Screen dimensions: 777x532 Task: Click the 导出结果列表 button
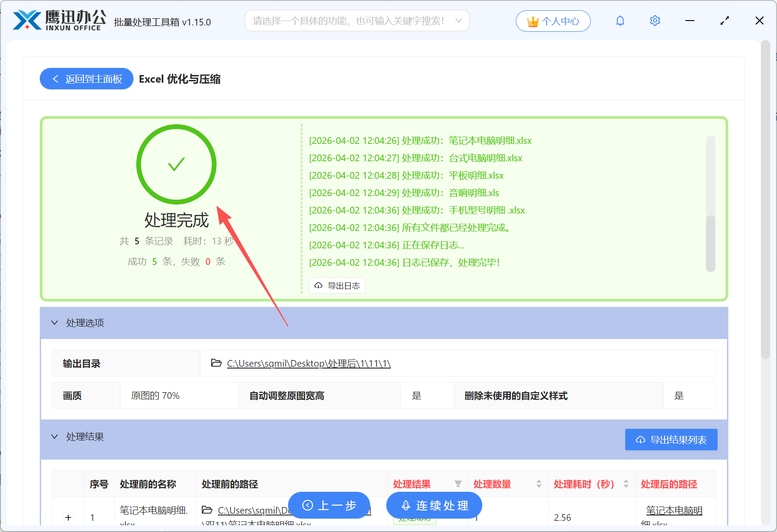click(671, 440)
